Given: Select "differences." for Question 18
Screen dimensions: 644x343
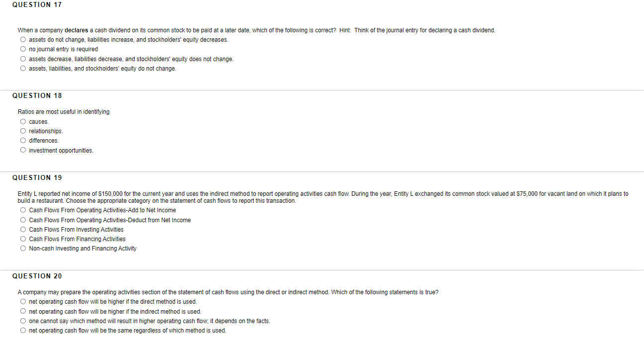Looking at the screenshot, I should point(23,140).
